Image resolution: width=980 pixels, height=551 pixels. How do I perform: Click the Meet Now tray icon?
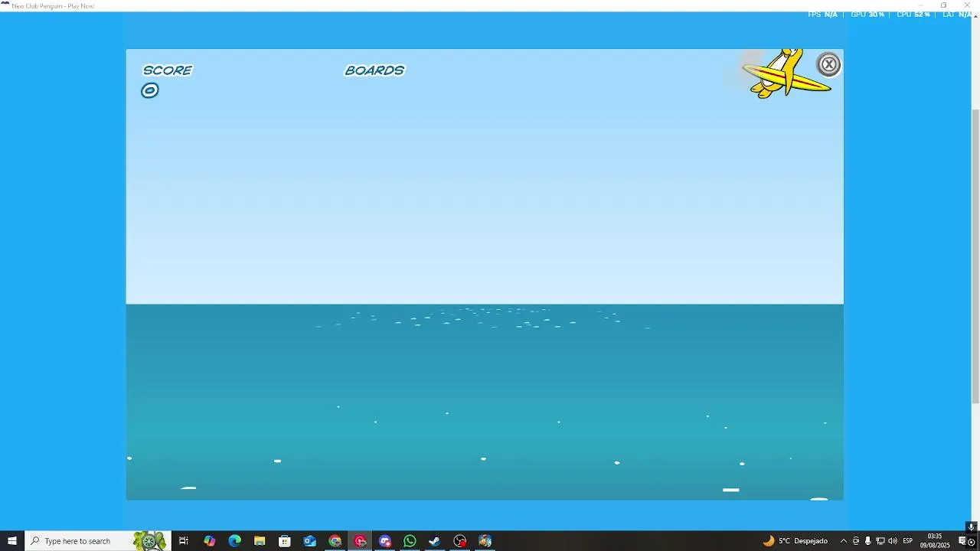pyautogui.click(x=856, y=541)
